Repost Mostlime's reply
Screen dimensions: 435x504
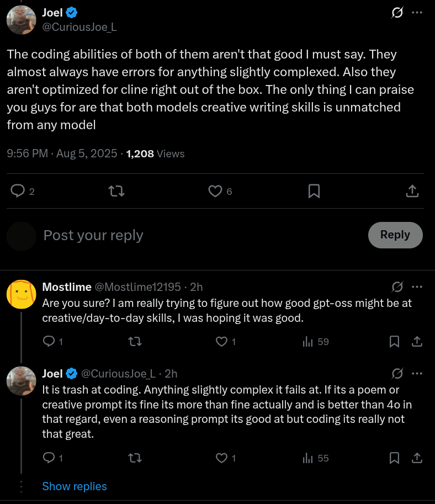click(135, 342)
